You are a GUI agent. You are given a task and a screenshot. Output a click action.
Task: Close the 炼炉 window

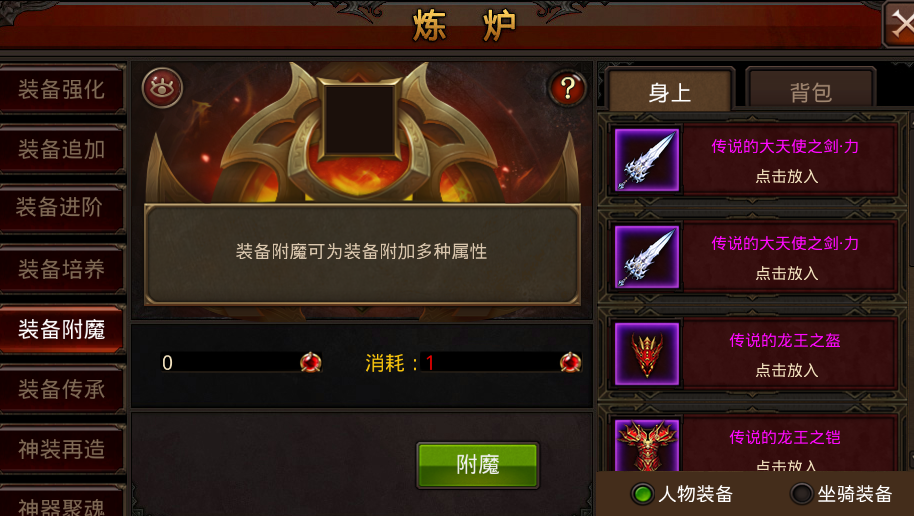point(900,24)
